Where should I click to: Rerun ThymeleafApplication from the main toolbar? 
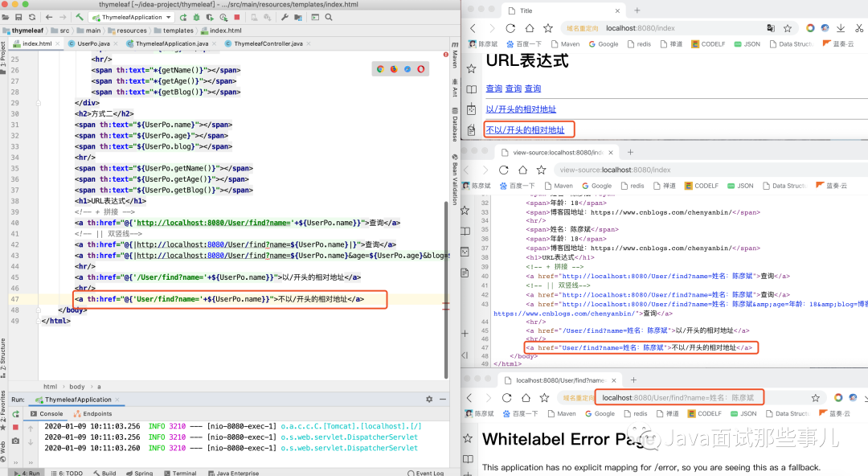[x=183, y=17]
